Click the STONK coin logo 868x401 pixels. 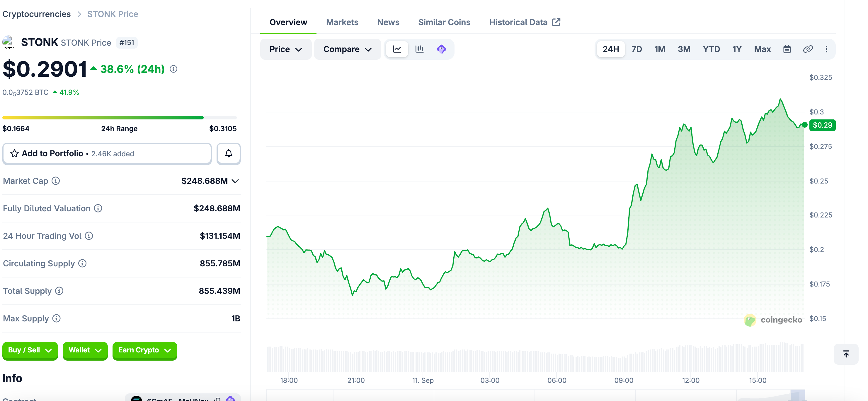(x=9, y=42)
